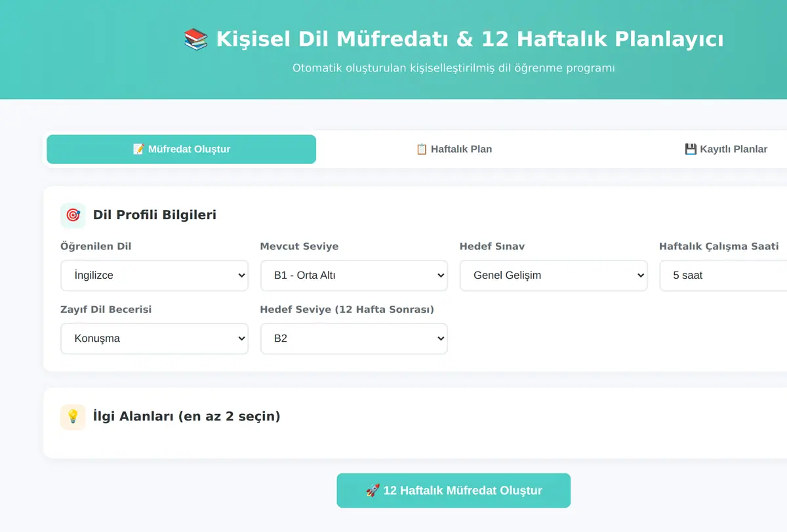The height and width of the screenshot is (532, 787).
Task: Open the Hedef Seviye dropdown showing B2
Action: pyautogui.click(x=354, y=338)
